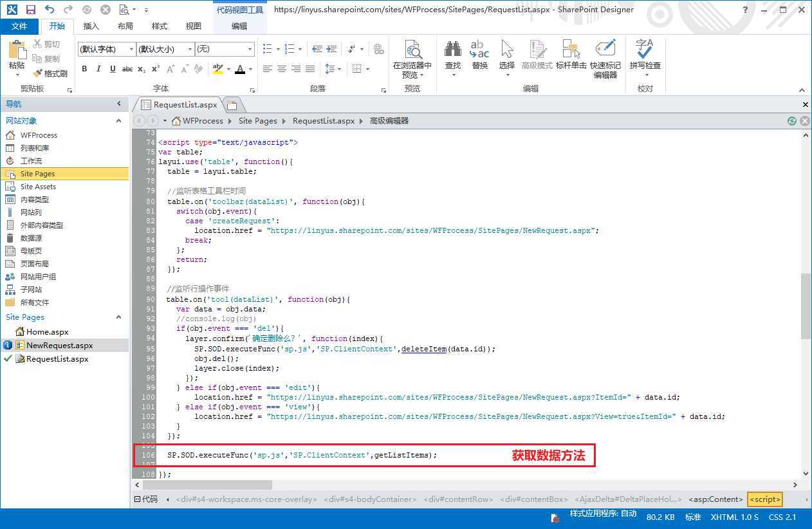Toggle subscript x₂ formatting
The height and width of the screenshot is (529, 812).
pos(142,69)
